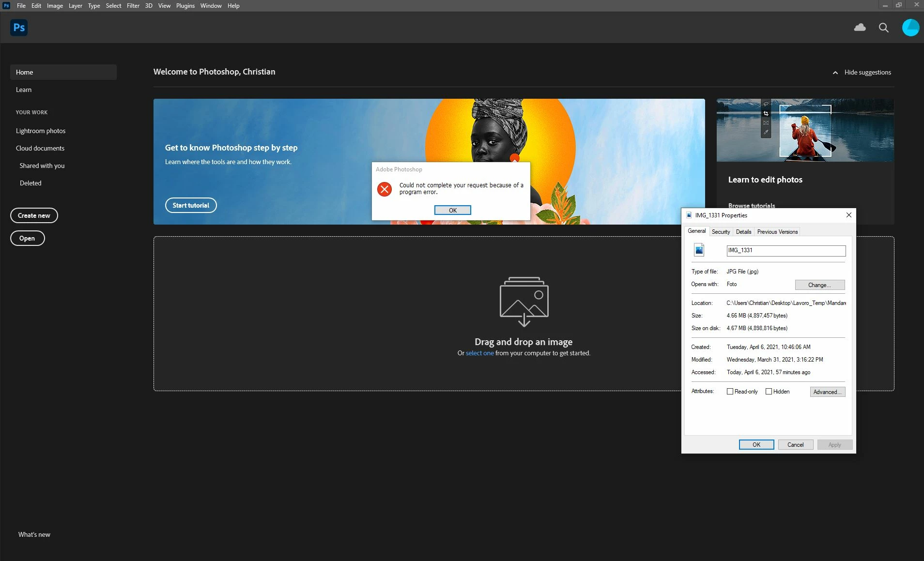
Task: Open the Creative Cloud sync status icon
Action: coord(860,28)
